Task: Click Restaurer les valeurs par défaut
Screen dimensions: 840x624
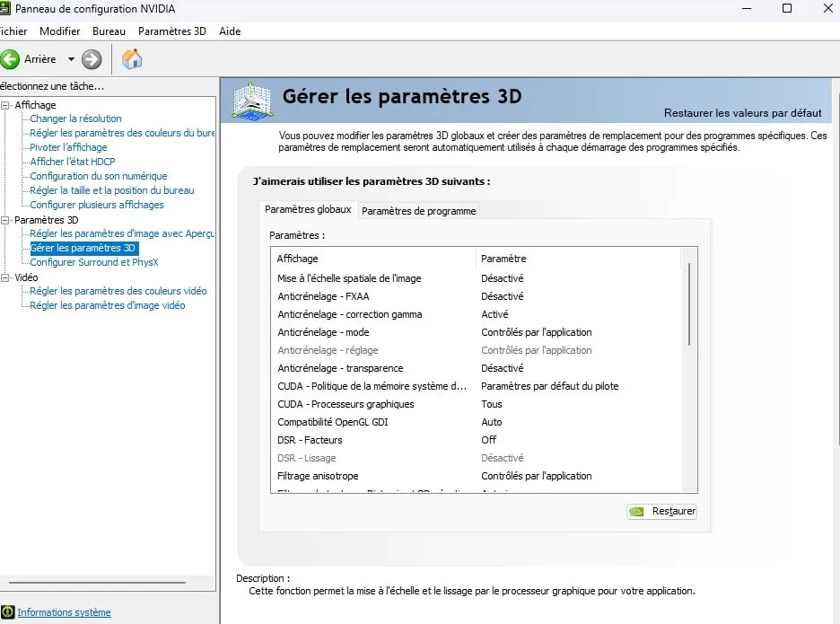Action: [x=742, y=113]
